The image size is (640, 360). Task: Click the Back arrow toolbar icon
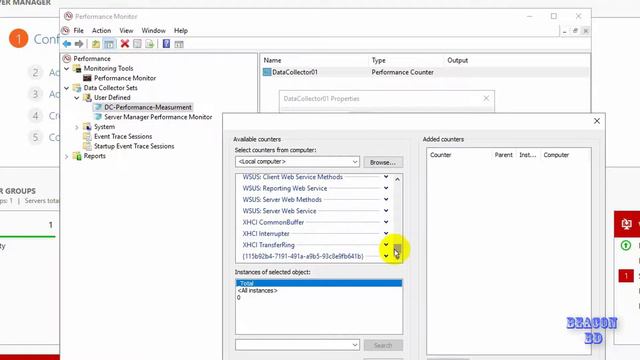[x=67, y=44]
